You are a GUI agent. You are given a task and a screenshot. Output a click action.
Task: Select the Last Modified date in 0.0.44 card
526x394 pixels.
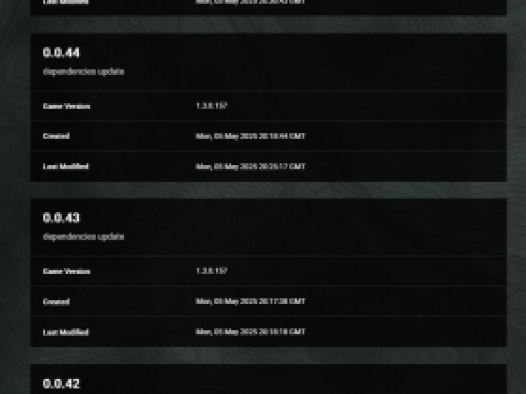[x=251, y=166]
